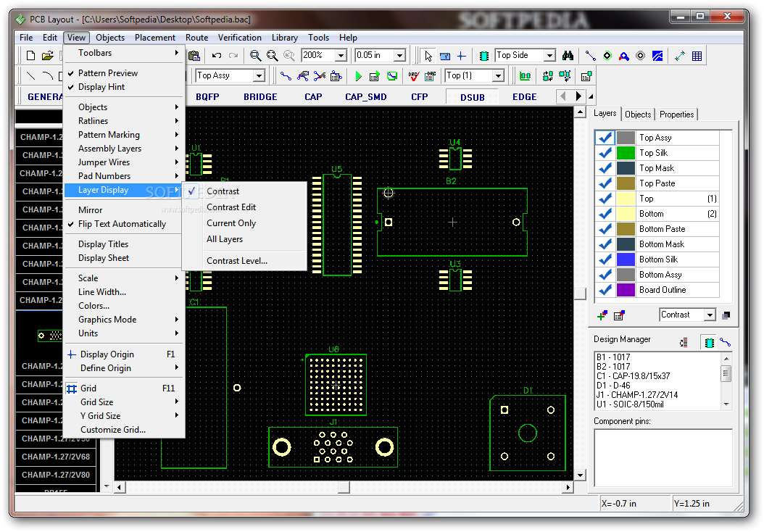
Task: Toggle Top Mask layer visibility checkbox
Action: (605, 168)
